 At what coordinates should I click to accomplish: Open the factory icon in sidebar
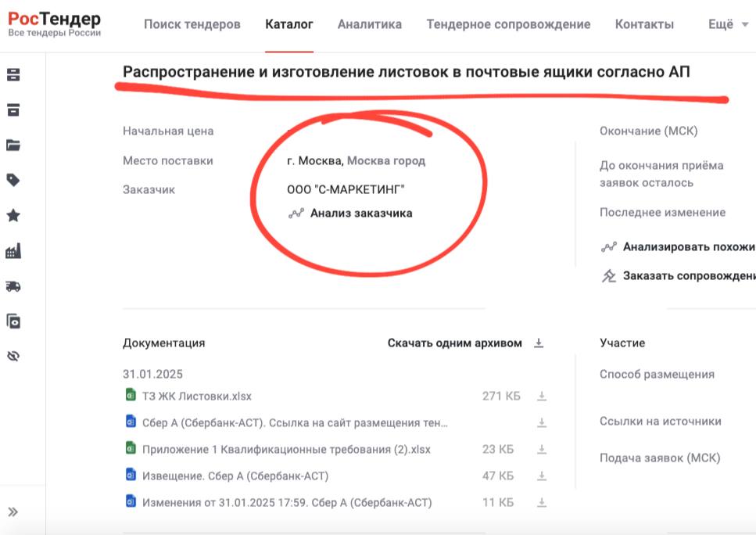pyautogui.click(x=13, y=251)
